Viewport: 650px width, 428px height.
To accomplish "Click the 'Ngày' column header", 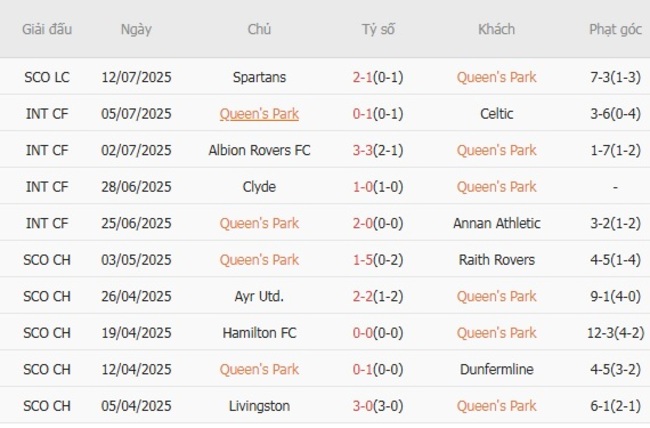I will (x=136, y=30).
